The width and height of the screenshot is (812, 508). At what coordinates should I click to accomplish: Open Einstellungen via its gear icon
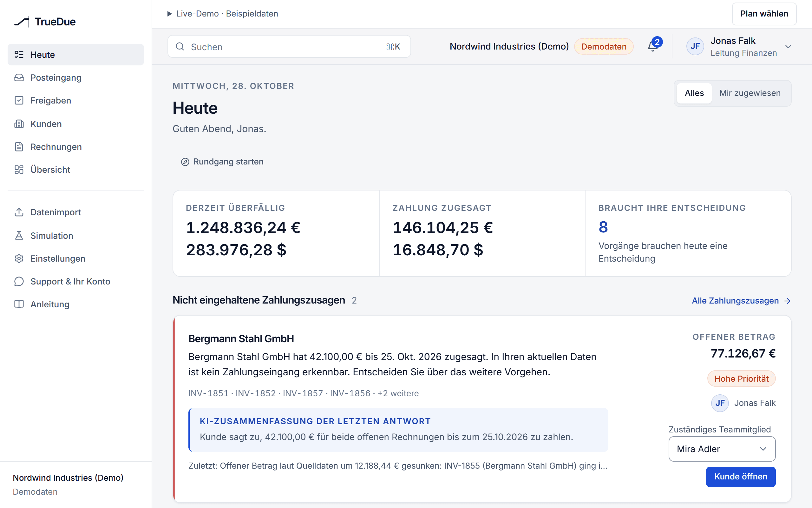pos(19,258)
